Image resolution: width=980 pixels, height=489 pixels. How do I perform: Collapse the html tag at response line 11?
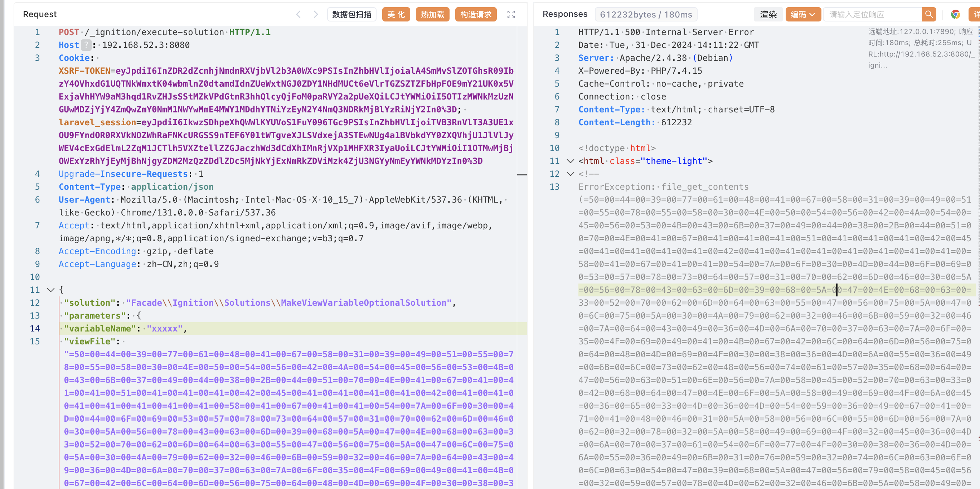[x=570, y=161]
